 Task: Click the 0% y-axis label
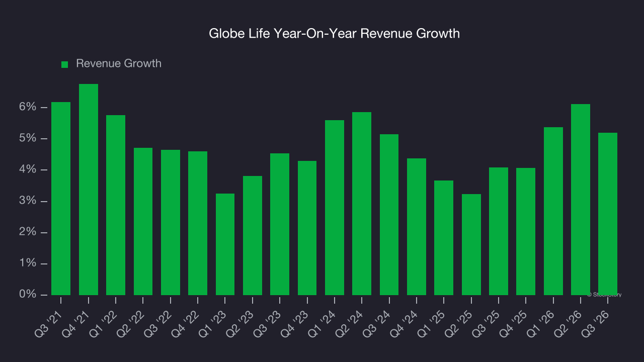click(x=28, y=295)
